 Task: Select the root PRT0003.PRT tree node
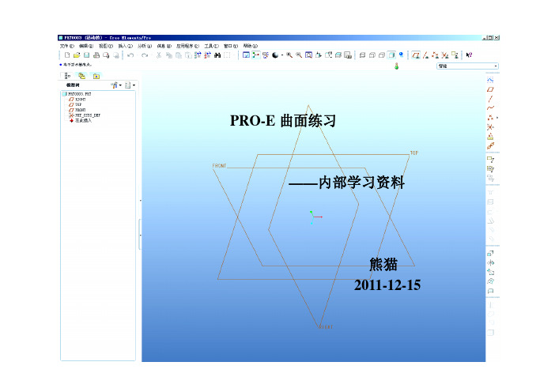click(x=77, y=94)
